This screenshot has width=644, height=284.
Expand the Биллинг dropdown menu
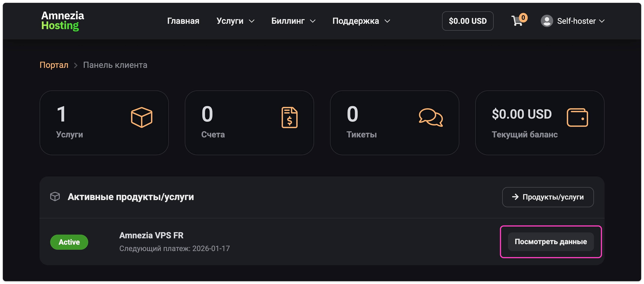[x=293, y=21]
